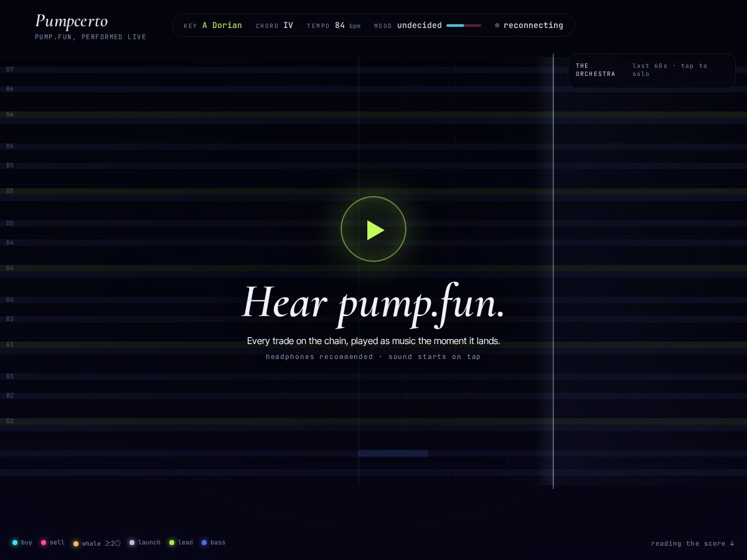Select the chord 'IV' value
Viewport: 747px width, 560px height.
click(288, 26)
